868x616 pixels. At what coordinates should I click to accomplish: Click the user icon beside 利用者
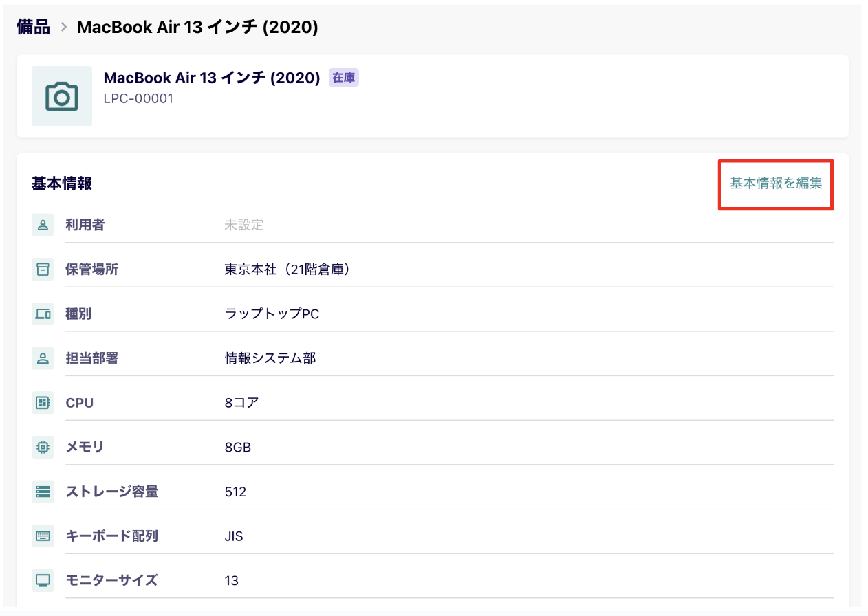point(43,225)
